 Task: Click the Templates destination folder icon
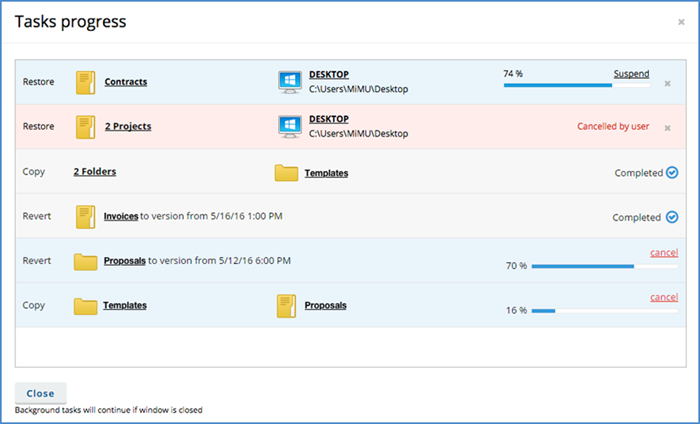(x=287, y=173)
